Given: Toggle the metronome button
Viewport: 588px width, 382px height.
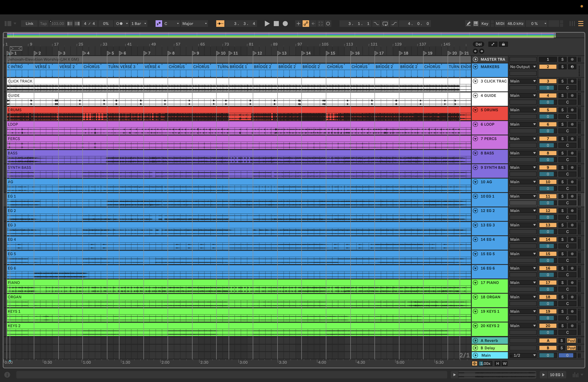Looking at the screenshot, I should point(119,24).
